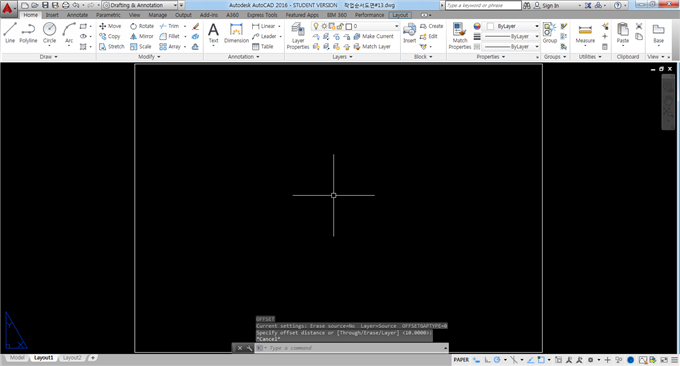Open Layer Properties manager

pos(298,36)
